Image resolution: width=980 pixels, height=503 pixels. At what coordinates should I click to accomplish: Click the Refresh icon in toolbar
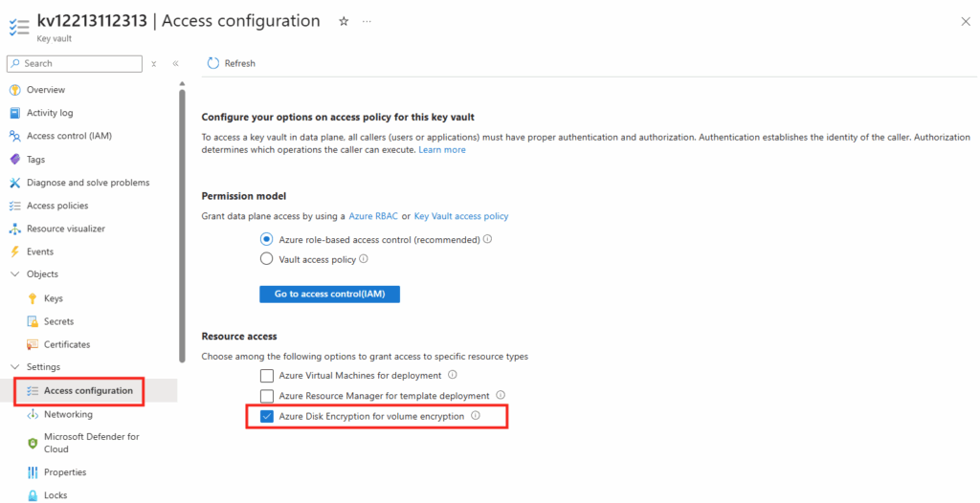[x=212, y=63]
